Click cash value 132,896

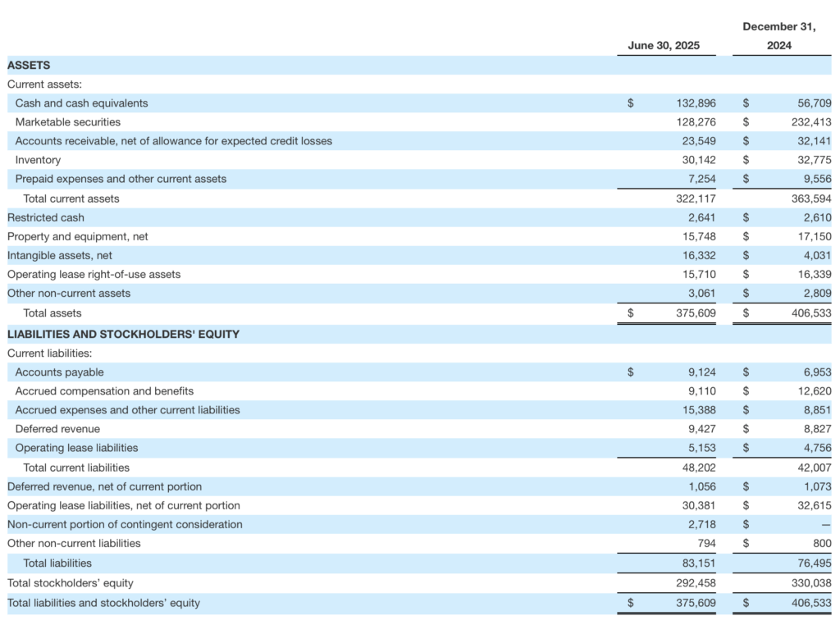[696, 103]
